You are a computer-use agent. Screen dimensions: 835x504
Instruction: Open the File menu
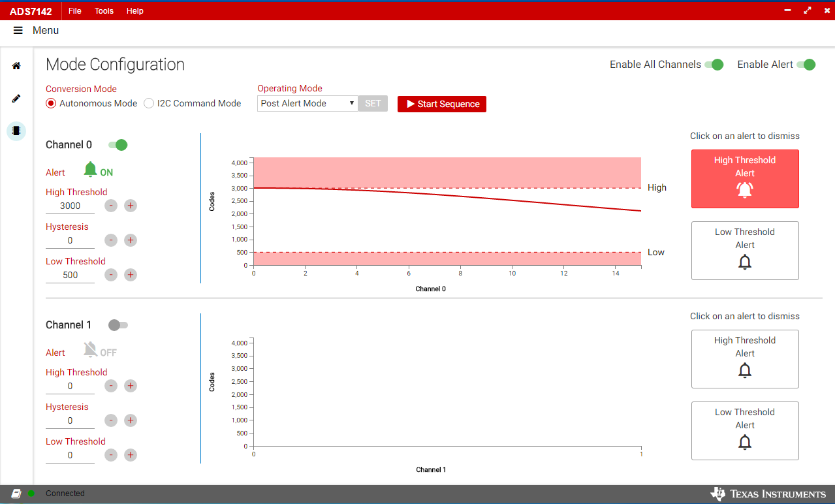(75, 11)
